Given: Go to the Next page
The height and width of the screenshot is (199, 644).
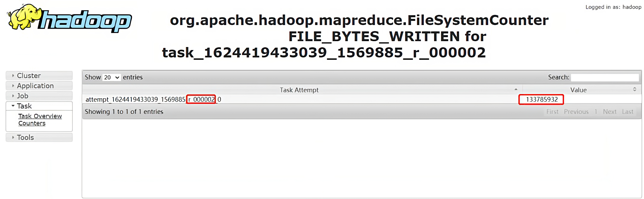Looking at the screenshot, I should point(610,112).
